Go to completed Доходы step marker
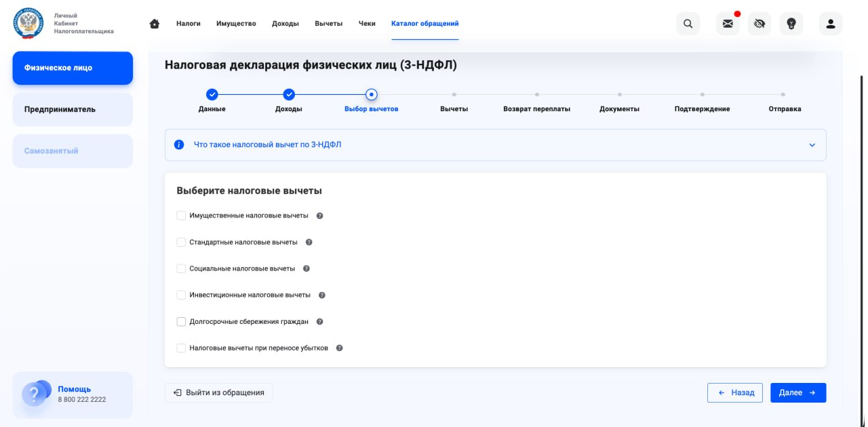Image resolution: width=868 pixels, height=427 pixels. tap(289, 95)
